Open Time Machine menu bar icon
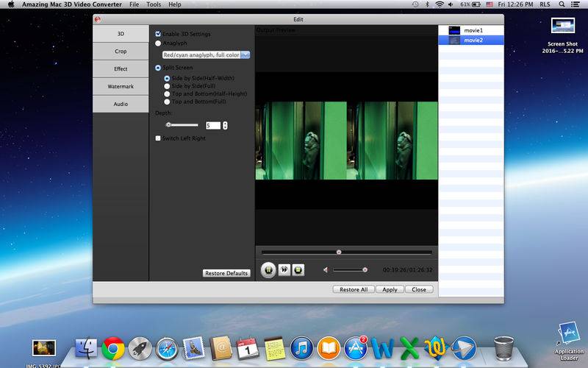This screenshot has height=368, width=588. click(x=415, y=4)
